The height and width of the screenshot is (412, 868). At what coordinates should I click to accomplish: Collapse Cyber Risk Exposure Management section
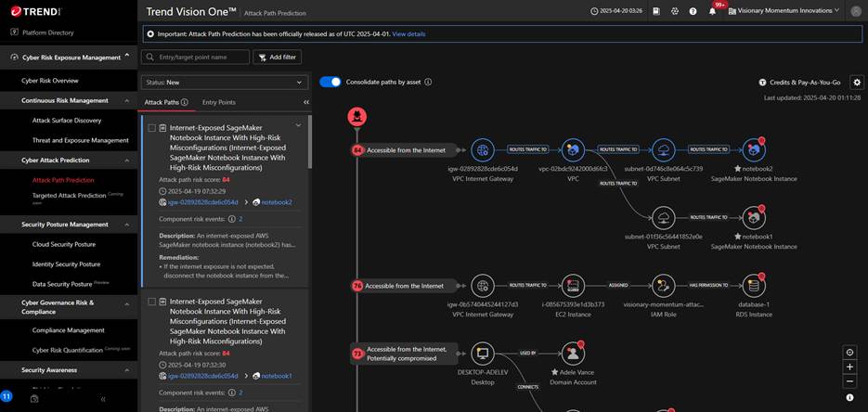pyautogui.click(x=127, y=56)
